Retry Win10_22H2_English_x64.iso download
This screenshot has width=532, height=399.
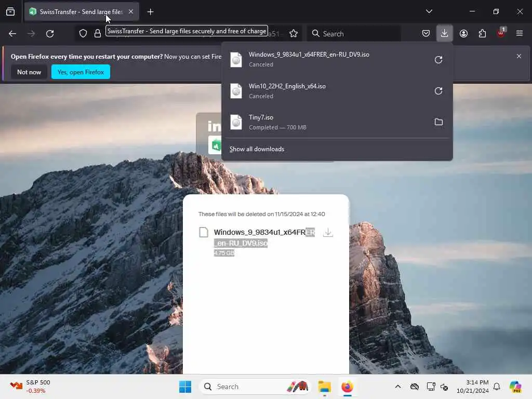pyautogui.click(x=438, y=91)
